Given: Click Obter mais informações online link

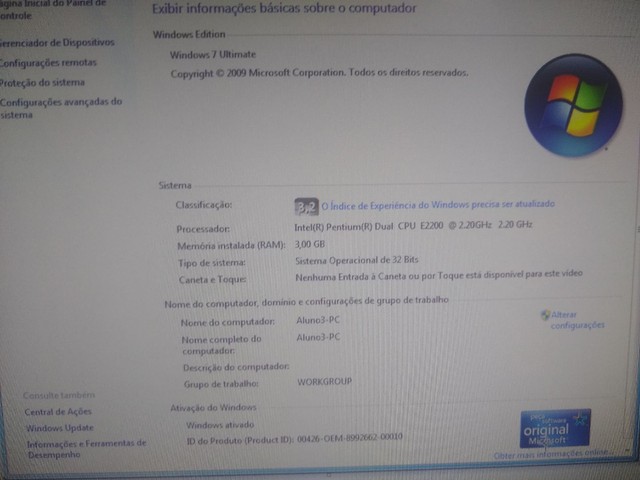Looking at the screenshot, I should [x=553, y=455].
